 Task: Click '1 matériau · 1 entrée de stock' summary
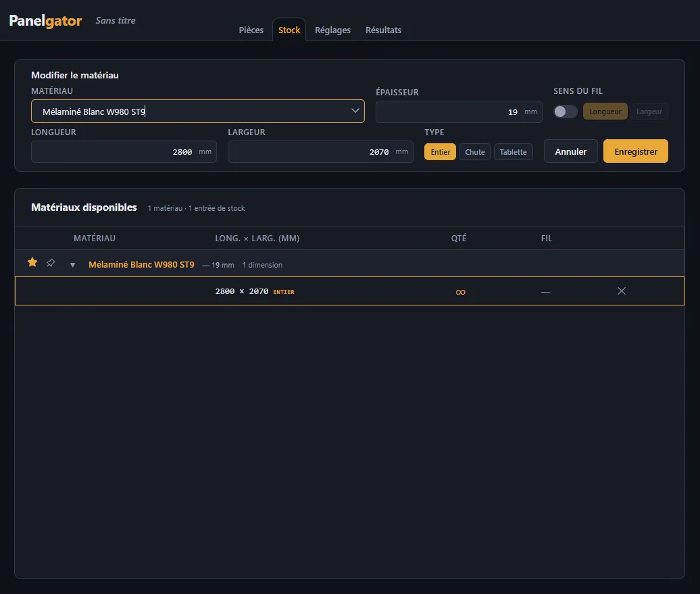196,208
